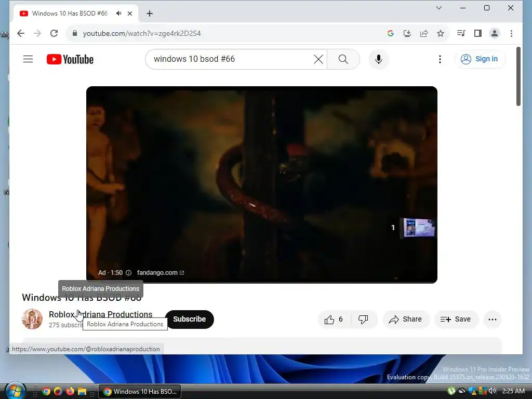Toggle Chrome side panel

pos(478,33)
